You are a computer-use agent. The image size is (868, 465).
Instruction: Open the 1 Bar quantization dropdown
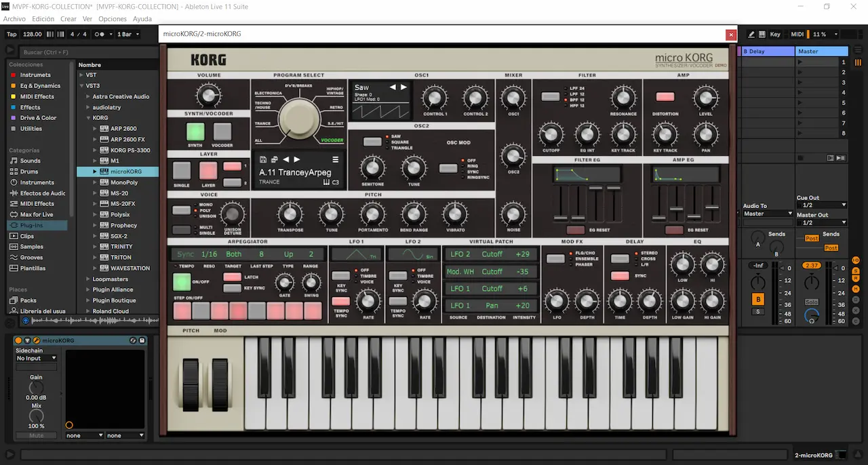[128, 34]
